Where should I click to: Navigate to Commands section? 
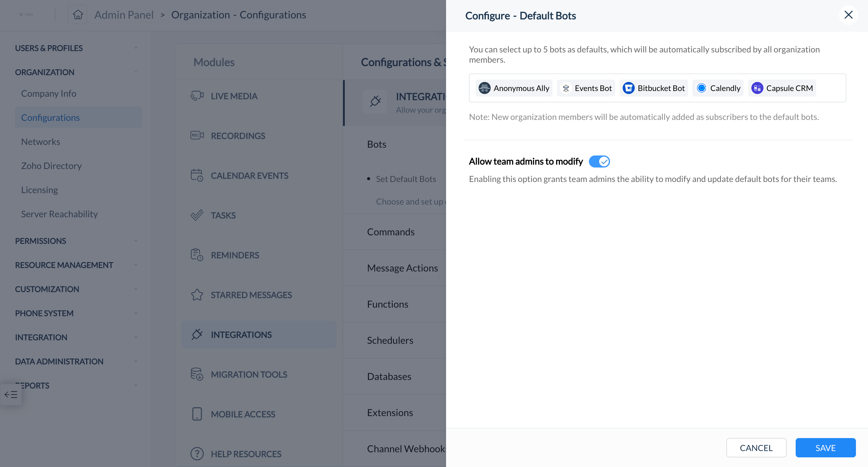tap(391, 231)
